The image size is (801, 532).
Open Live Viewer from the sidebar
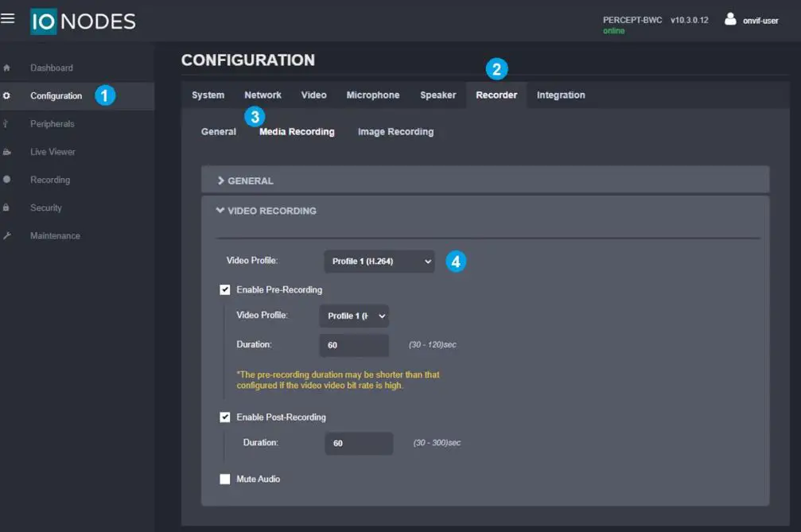[x=52, y=152]
